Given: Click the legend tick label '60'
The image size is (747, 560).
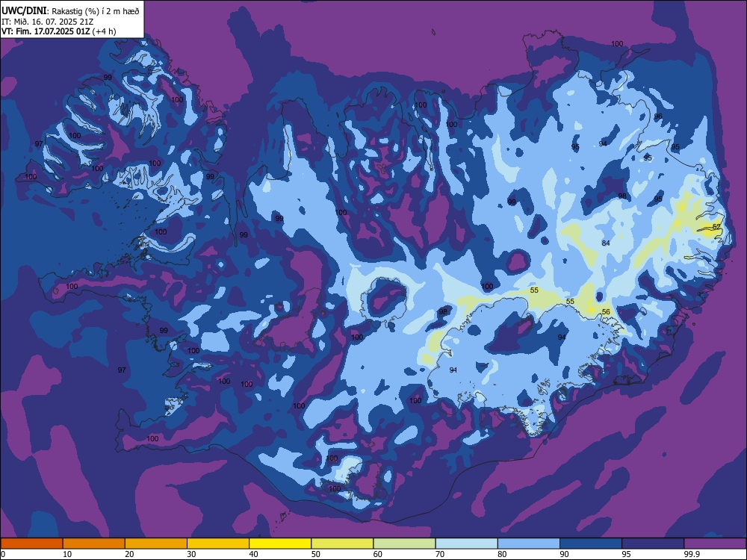Looking at the screenshot, I should point(378,554).
